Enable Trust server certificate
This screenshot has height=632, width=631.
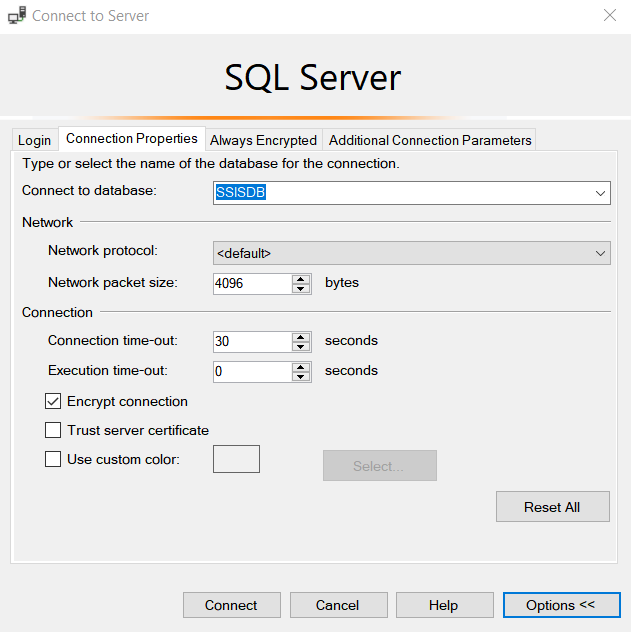tap(53, 431)
